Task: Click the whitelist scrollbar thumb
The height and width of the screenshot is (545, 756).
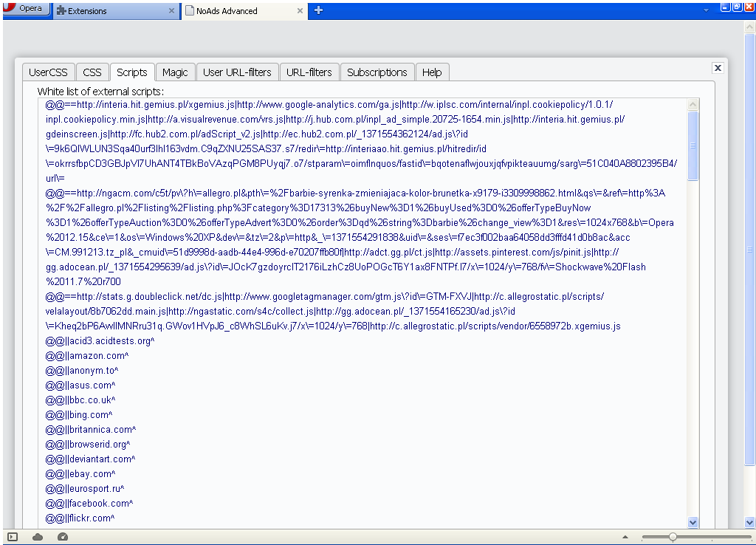Action: click(x=693, y=145)
